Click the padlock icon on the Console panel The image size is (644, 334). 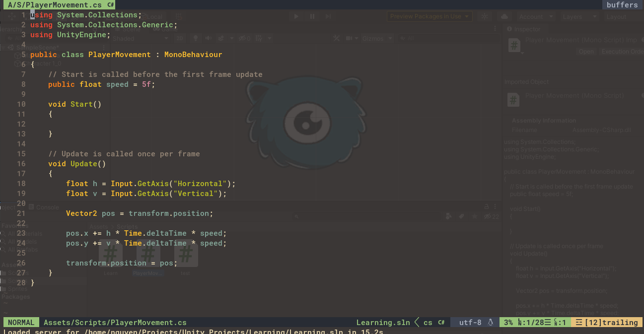(486, 206)
